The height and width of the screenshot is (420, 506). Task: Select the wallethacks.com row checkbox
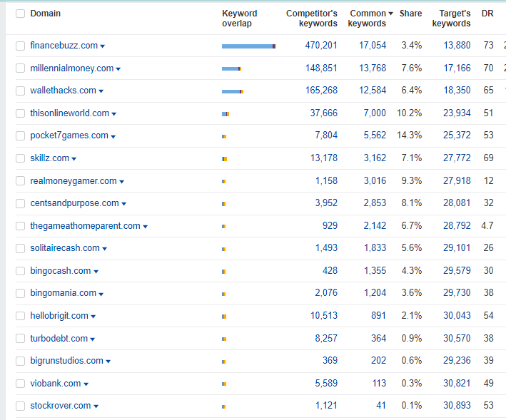point(20,91)
